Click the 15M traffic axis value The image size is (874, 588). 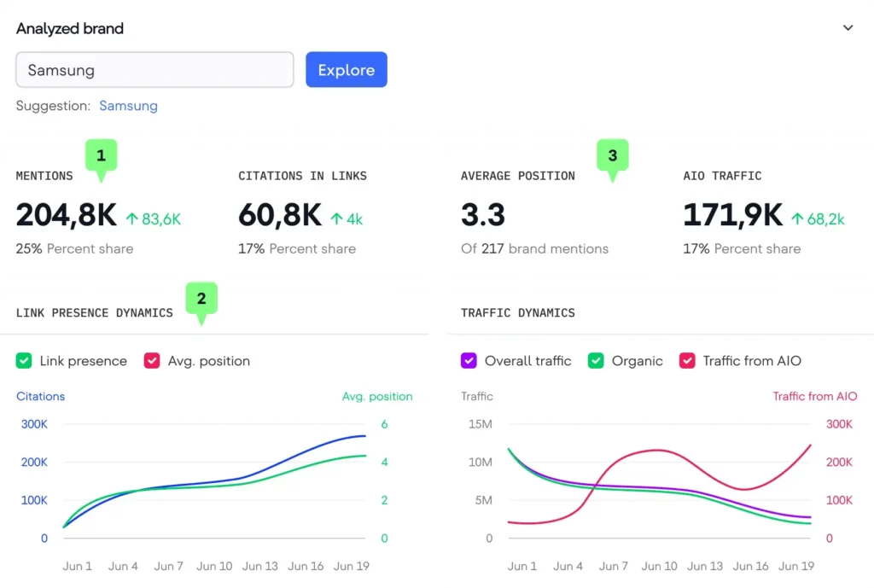coord(481,424)
